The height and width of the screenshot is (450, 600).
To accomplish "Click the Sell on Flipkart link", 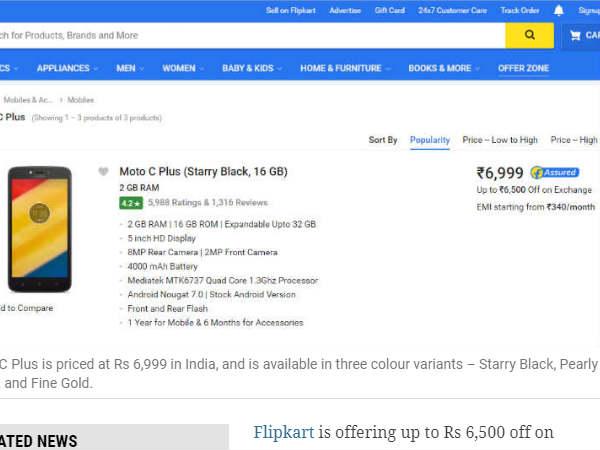I will [291, 10].
